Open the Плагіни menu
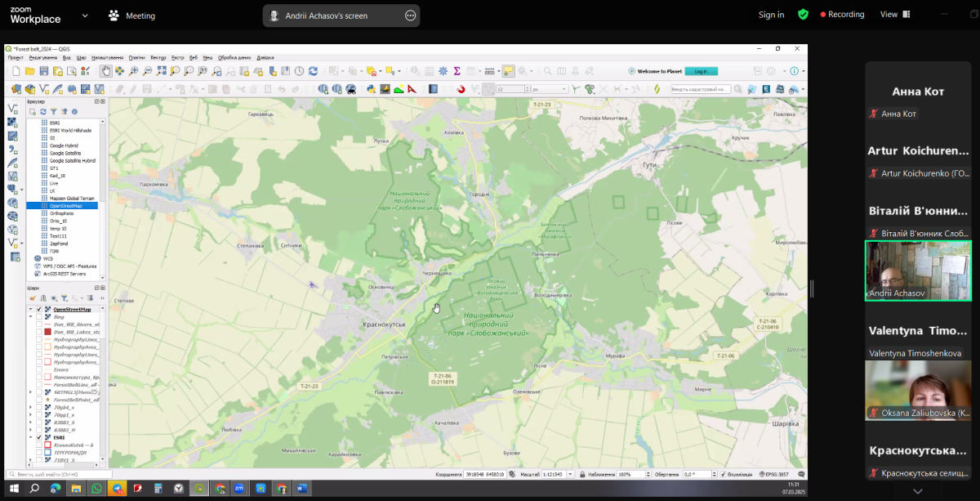 point(136,57)
